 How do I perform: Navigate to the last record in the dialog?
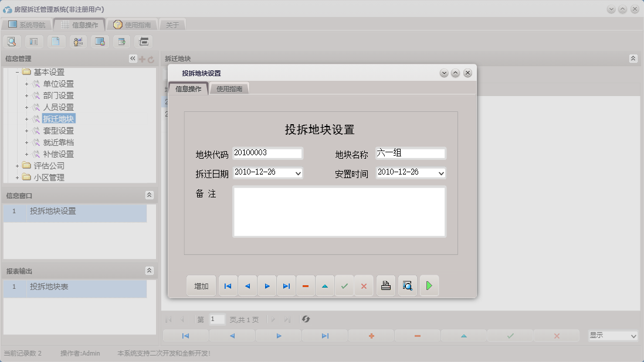286,285
